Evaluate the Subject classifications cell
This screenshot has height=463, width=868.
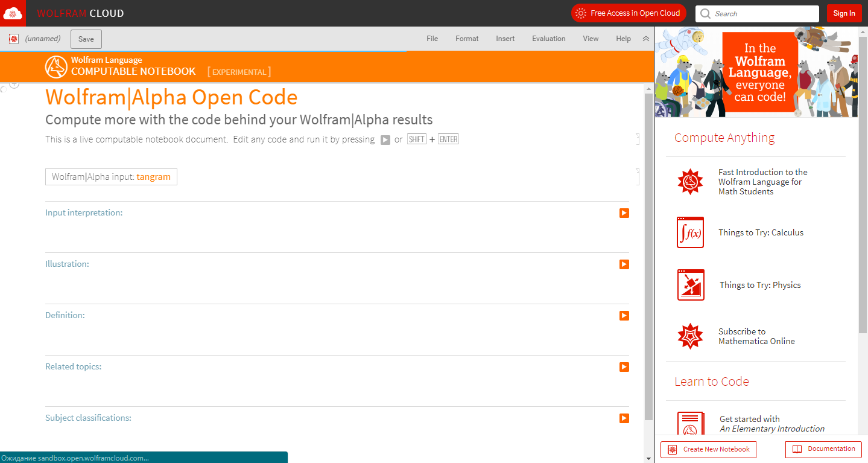624,418
